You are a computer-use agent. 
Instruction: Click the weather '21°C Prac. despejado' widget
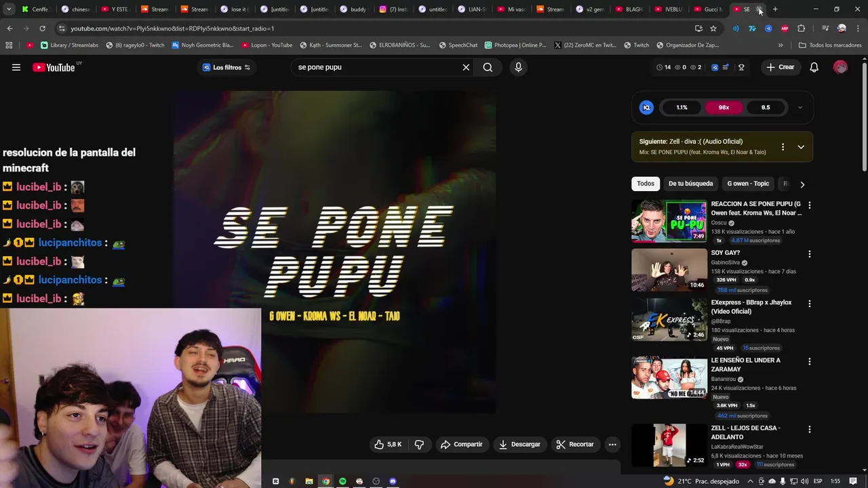pos(702,481)
